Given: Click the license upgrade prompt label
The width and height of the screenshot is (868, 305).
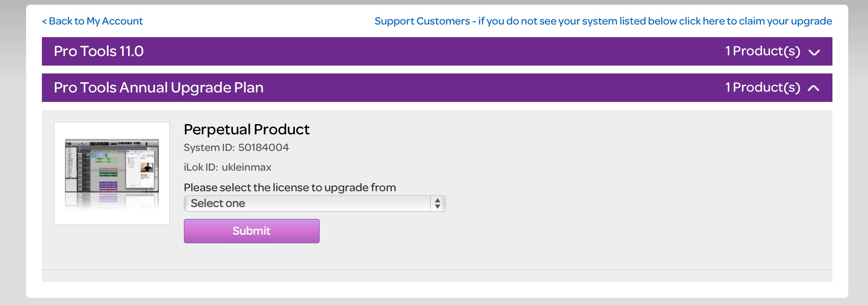Looking at the screenshot, I should point(290,187).
